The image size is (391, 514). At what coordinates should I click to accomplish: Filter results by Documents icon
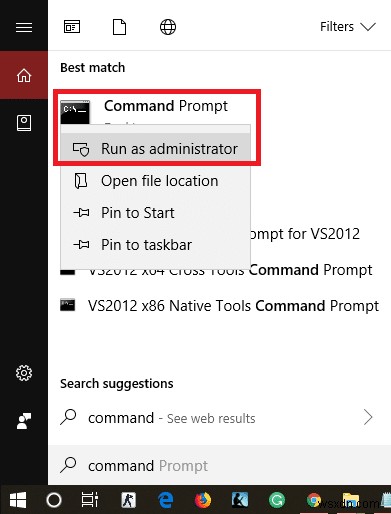tap(119, 27)
